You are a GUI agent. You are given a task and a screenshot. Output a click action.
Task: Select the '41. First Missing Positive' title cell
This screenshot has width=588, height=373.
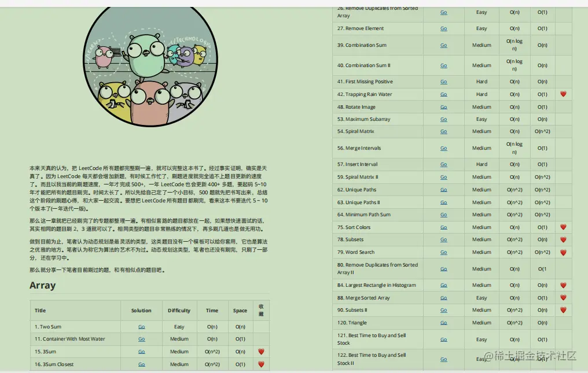378,82
